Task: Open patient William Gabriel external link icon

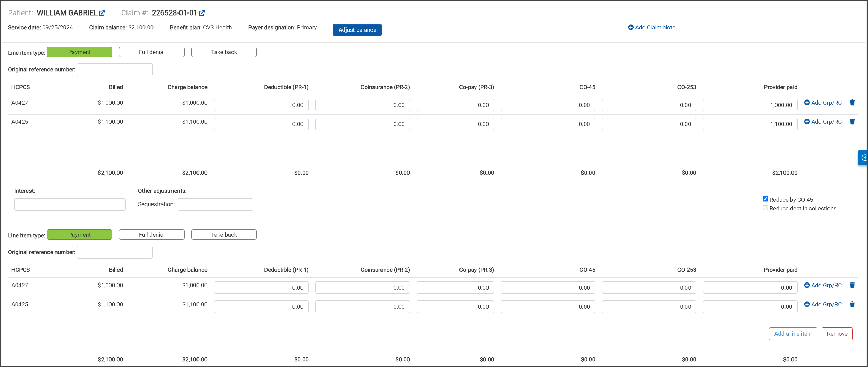Action: click(102, 13)
